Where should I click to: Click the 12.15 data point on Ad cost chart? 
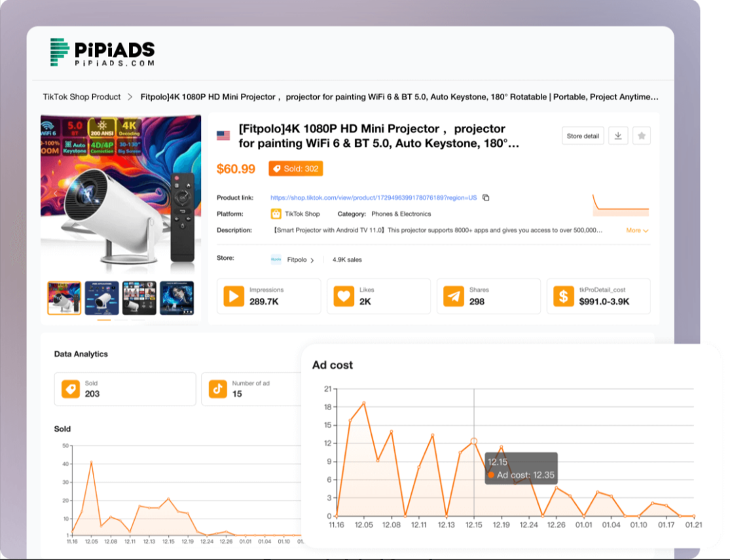click(x=474, y=441)
